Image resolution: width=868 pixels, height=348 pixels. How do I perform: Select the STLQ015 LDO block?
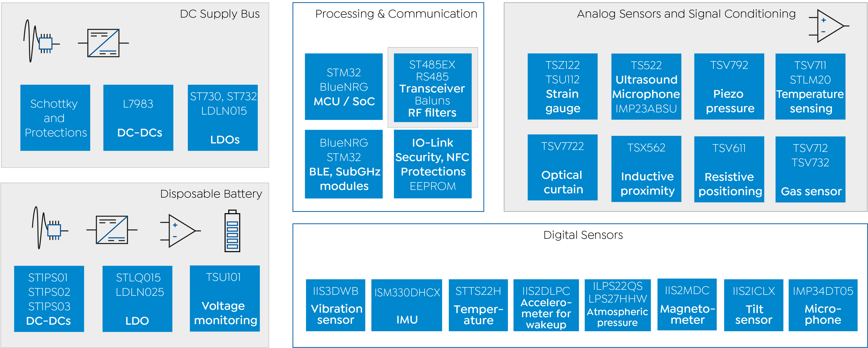(x=137, y=299)
